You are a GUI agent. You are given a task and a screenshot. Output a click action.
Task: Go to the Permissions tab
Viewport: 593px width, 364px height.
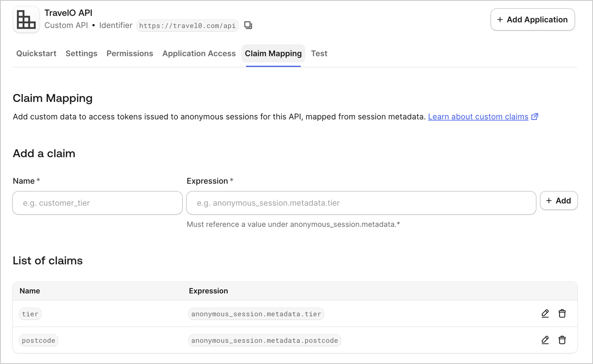pyautogui.click(x=130, y=54)
